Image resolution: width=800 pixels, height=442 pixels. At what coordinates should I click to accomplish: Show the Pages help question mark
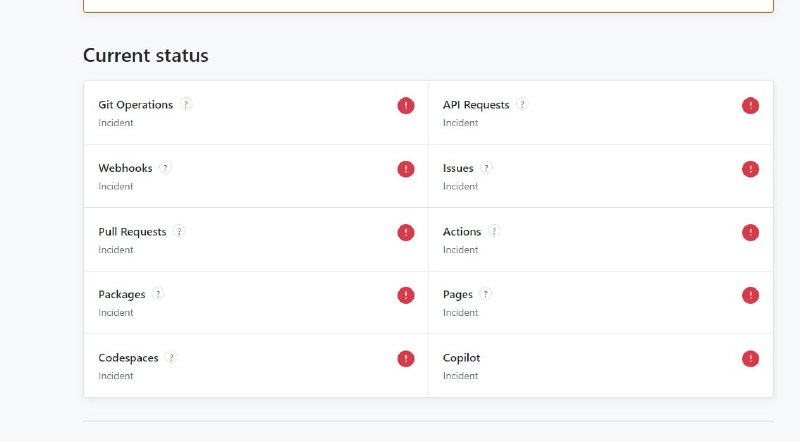pos(486,293)
